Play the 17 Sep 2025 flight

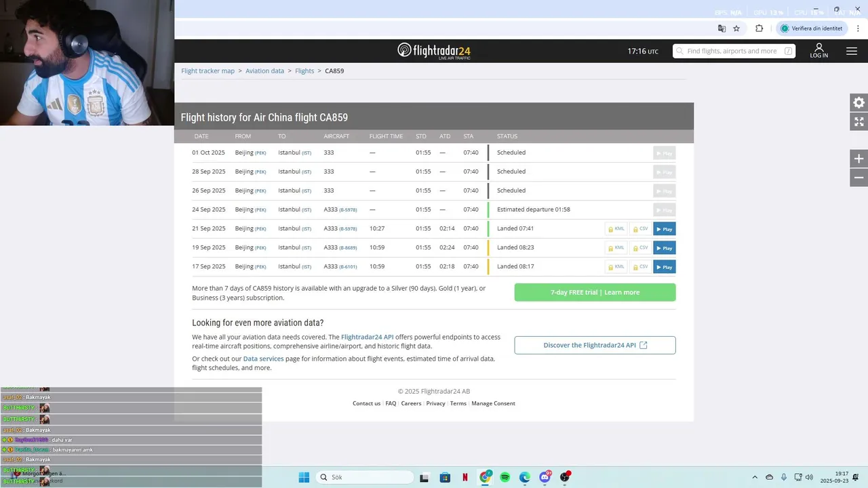(665, 267)
